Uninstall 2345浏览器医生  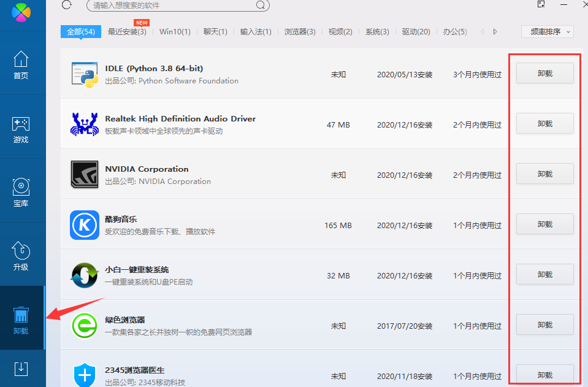click(545, 375)
